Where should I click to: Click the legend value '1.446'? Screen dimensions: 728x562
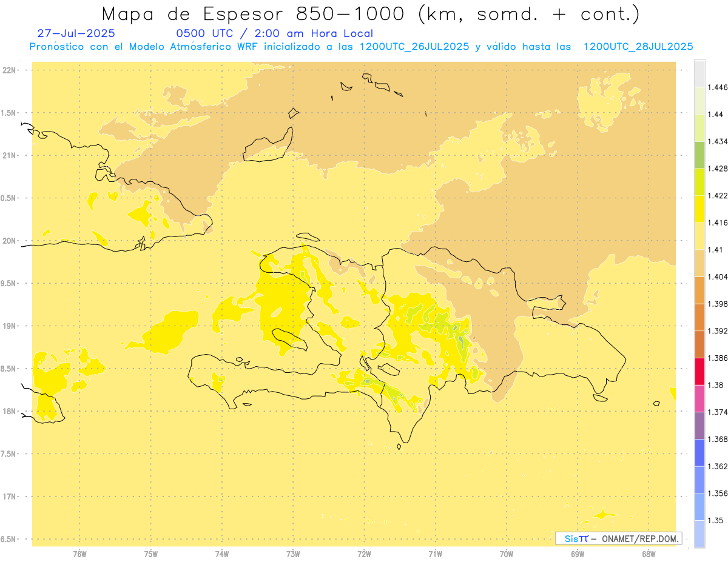coord(718,87)
